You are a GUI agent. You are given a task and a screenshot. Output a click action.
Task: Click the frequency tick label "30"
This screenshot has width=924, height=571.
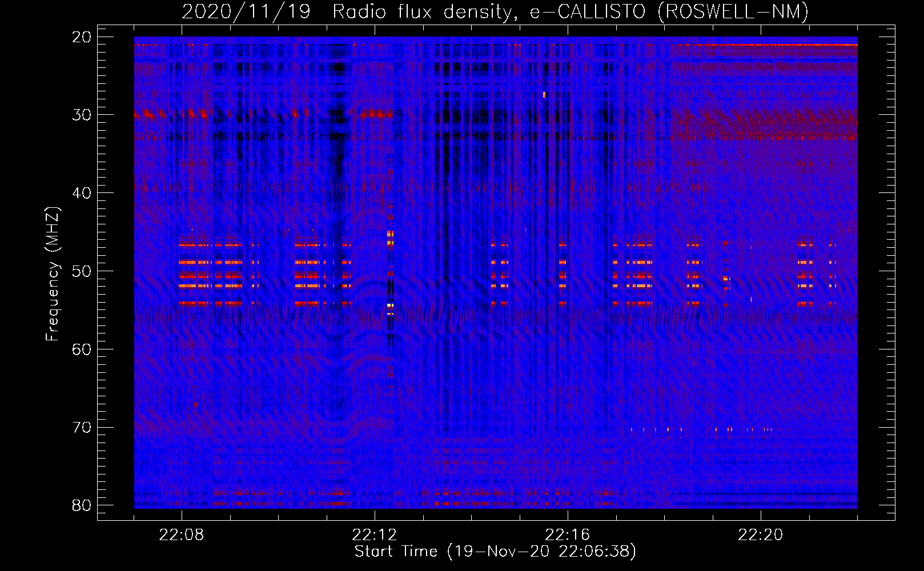point(82,115)
